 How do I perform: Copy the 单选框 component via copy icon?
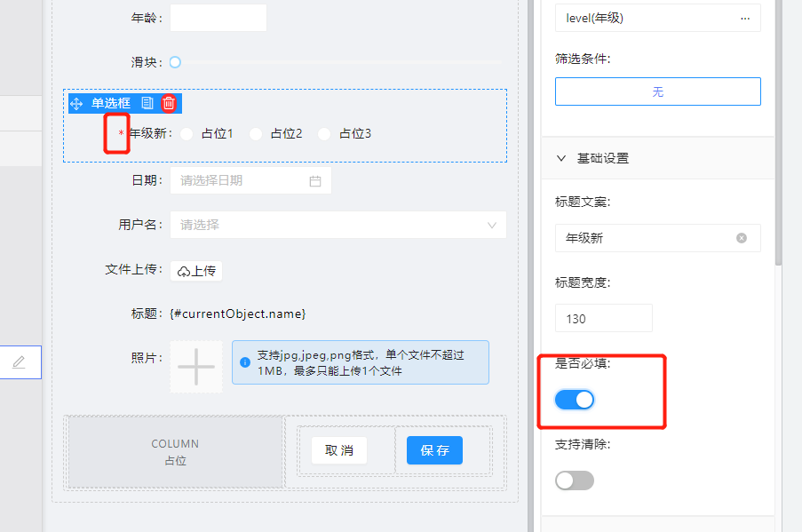click(147, 103)
